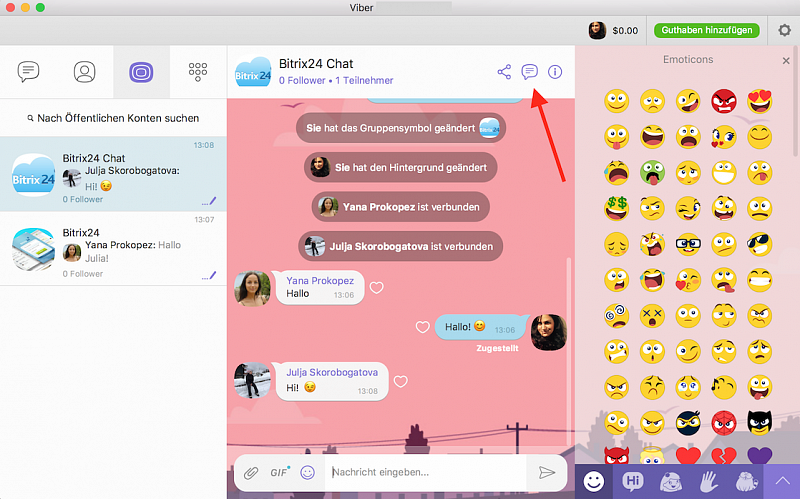This screenshot has height=499, width=800.
Task: Like Yana Prokopez's Hallo message
Action: (x=377, y=288)
